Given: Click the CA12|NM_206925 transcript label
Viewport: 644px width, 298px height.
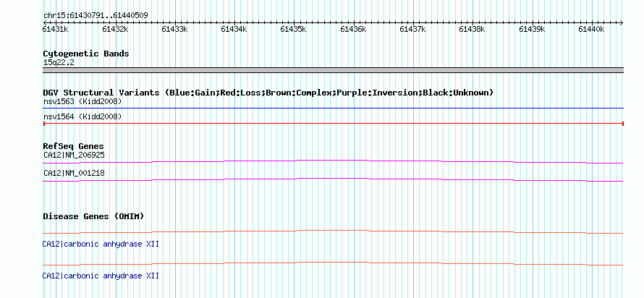Looking at the screenshot, I should tap(74, 156).
